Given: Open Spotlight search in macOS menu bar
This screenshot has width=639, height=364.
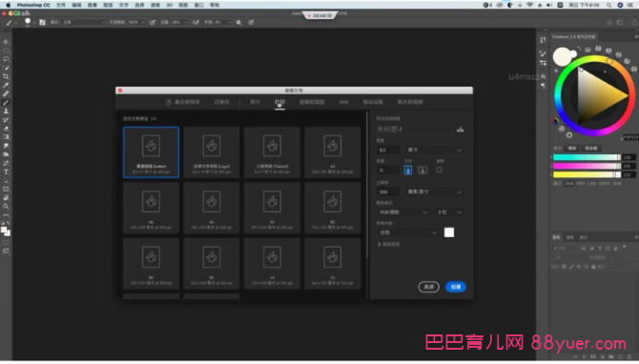Looking at the screenshot, I should point(608,5).
